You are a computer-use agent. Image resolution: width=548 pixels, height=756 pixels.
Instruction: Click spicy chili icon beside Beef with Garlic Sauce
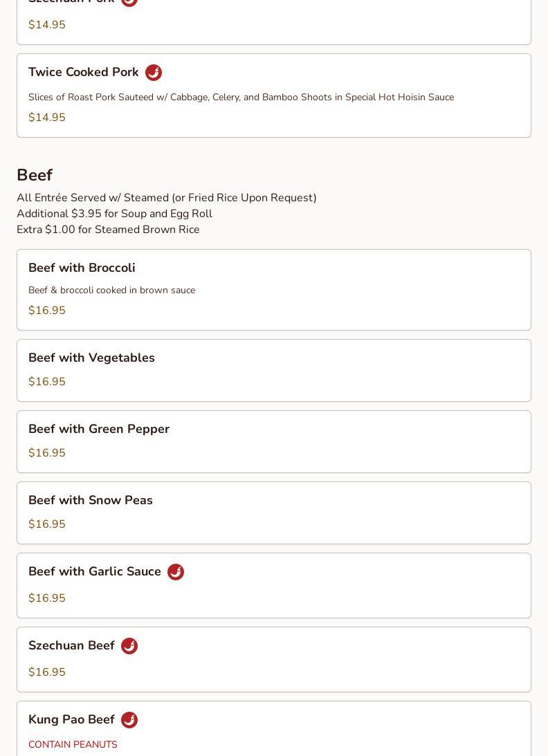[176, 572]
